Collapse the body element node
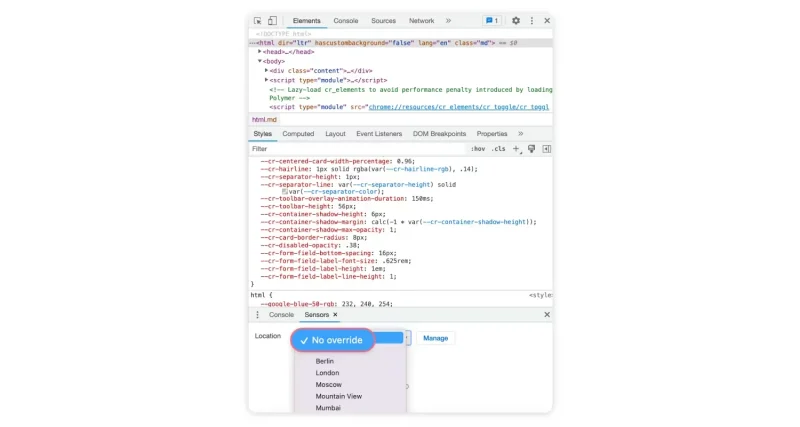Screen dimensions: 800x427 pyautogui.click(x=261, y=61)
